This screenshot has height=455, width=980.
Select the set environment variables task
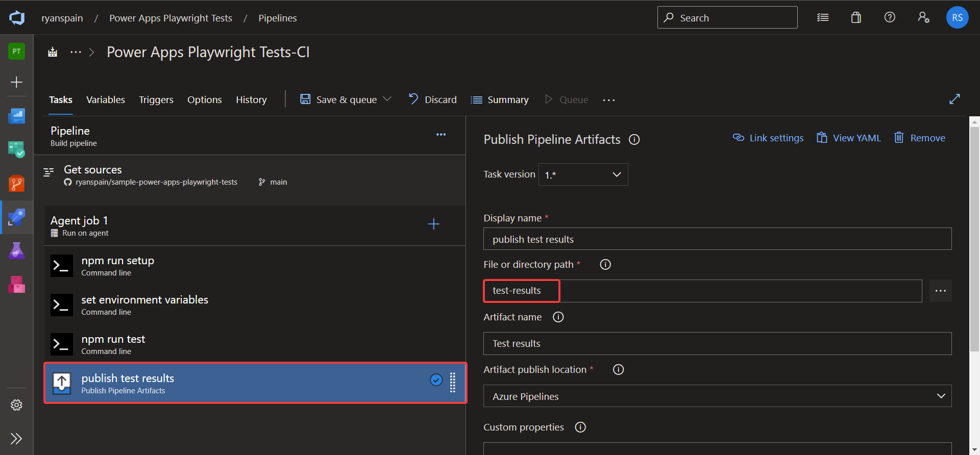[x=255, y=305]
